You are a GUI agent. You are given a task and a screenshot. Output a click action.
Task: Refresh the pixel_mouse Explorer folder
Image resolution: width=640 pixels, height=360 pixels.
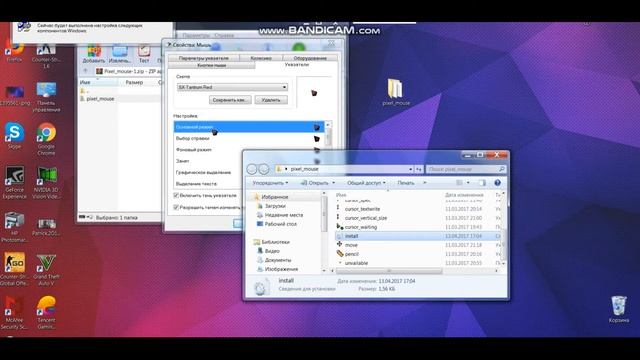[x=419, y=169]
